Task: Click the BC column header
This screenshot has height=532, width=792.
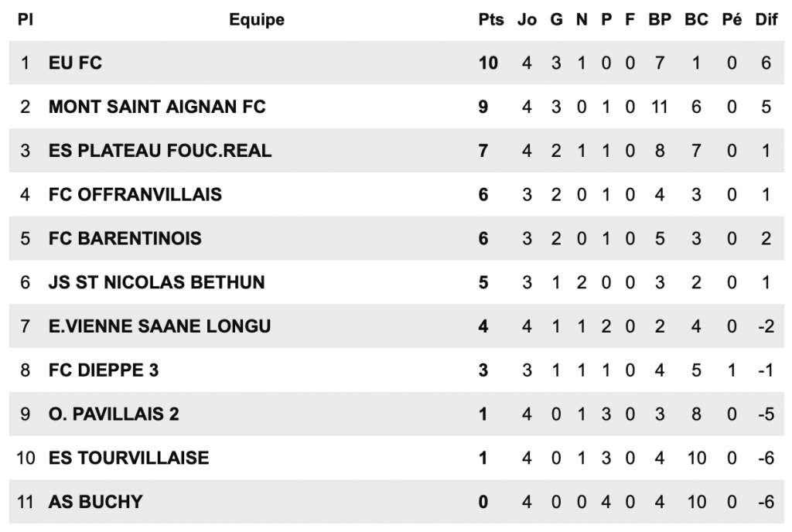Action: pyautogui.click(x=696, y=20)
